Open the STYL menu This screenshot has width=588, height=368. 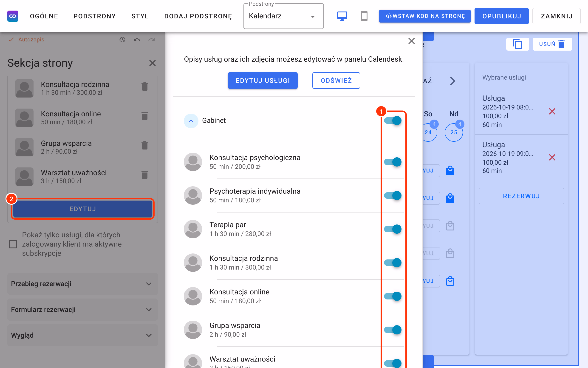point(140,16)
